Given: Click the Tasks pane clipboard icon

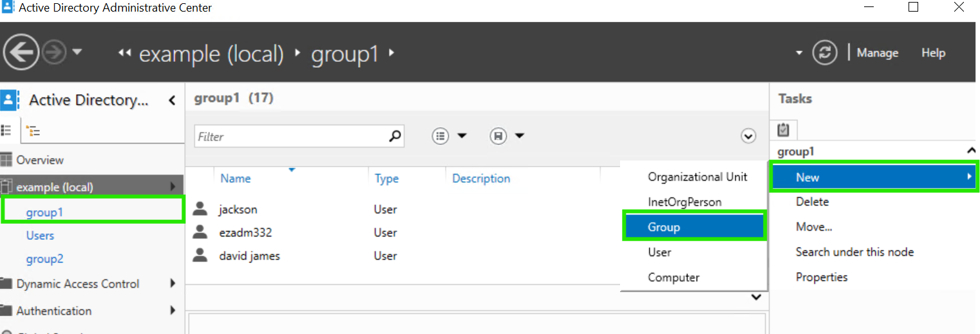Looking at the screenshot, I should pos(783,130).
